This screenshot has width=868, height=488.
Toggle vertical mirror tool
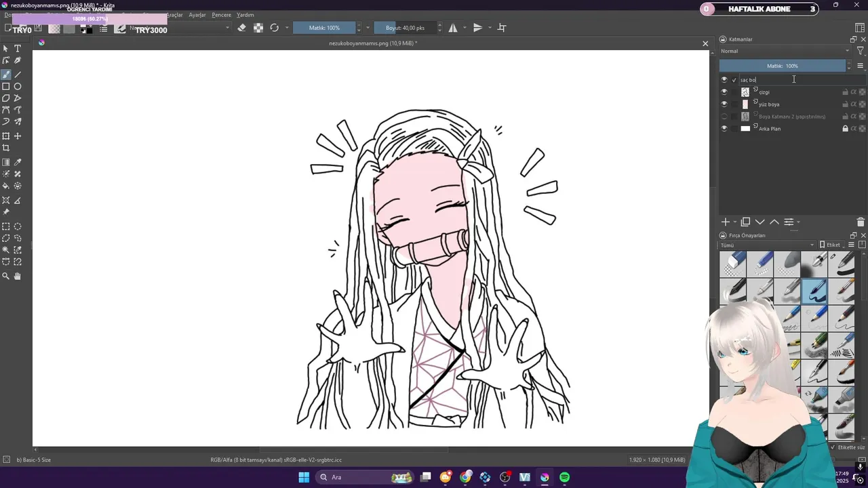pyautogui.click(x=477, y=28)
